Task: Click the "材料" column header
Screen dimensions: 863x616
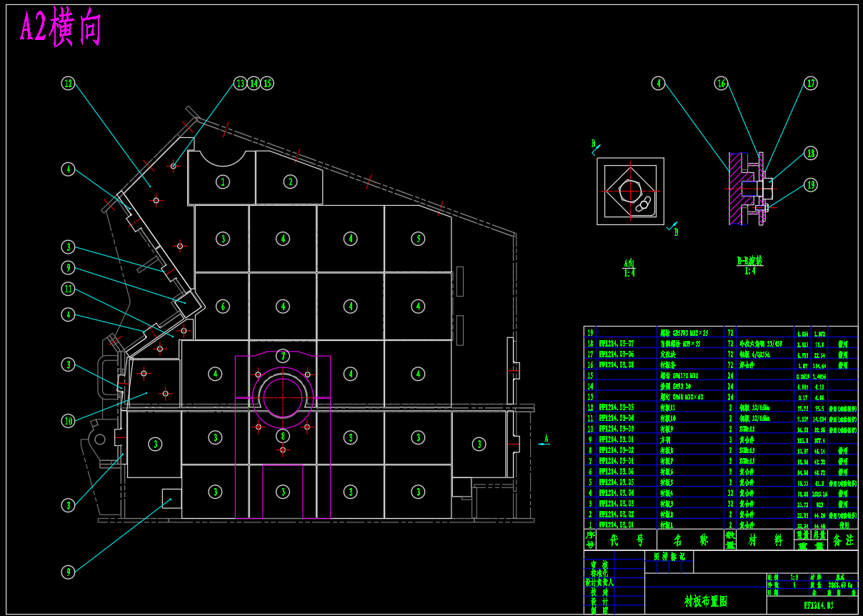Action: coord(766,540)
